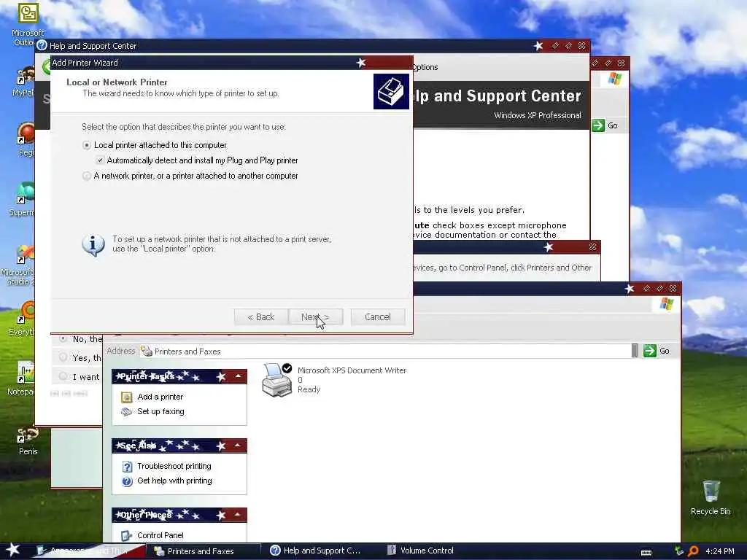This screenshot has width=747, height=560.
Task: Click the Add a printer icon
Action: tap(126, 397)
